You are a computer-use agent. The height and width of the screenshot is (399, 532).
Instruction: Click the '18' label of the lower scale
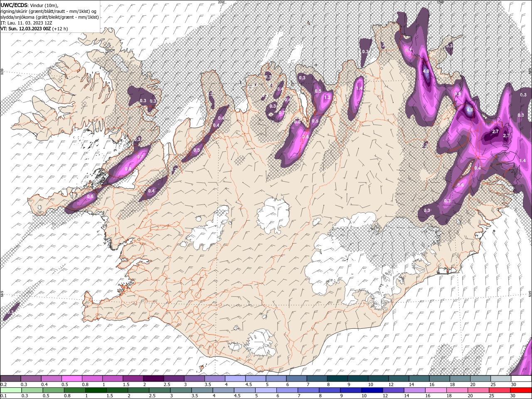click(x=449, y=396)
